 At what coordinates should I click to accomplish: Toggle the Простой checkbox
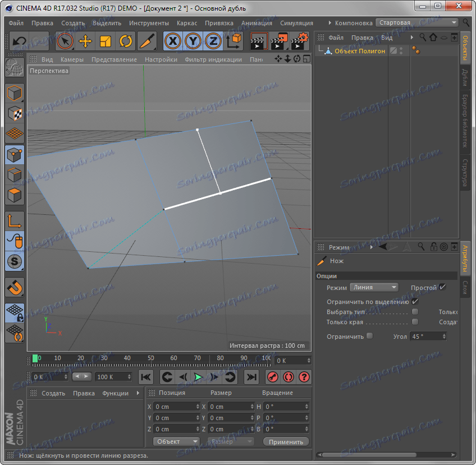click(443, 287)
